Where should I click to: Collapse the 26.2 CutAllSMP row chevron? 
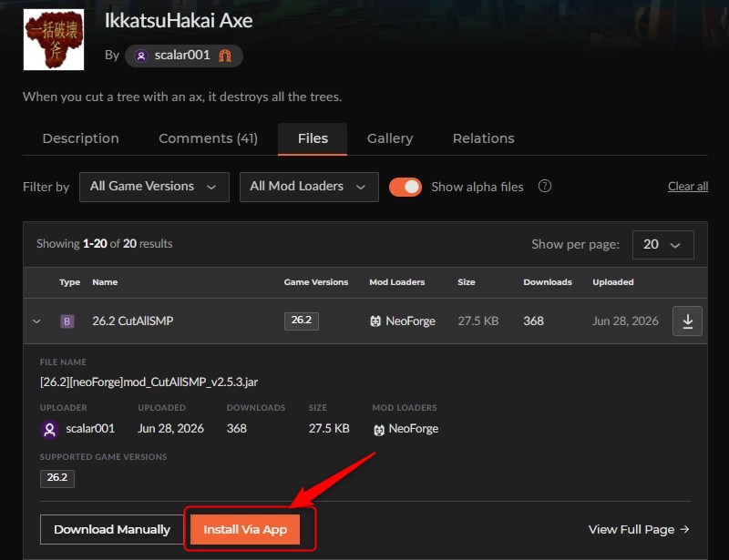[x=36, y=321]
